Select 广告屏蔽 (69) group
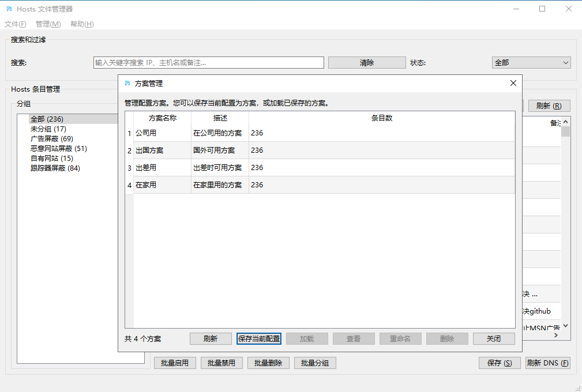Viewport: 582px width, 392px height. pos(52,139)
